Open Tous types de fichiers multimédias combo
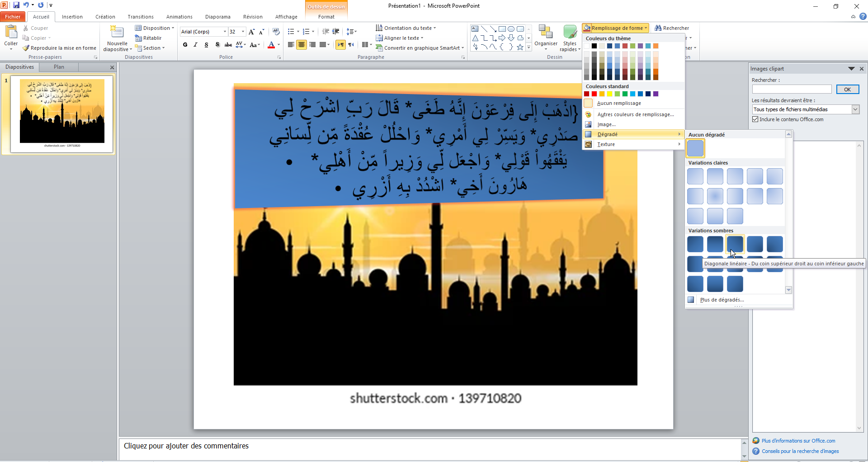868x462 pixels. [x=855, y=109]
